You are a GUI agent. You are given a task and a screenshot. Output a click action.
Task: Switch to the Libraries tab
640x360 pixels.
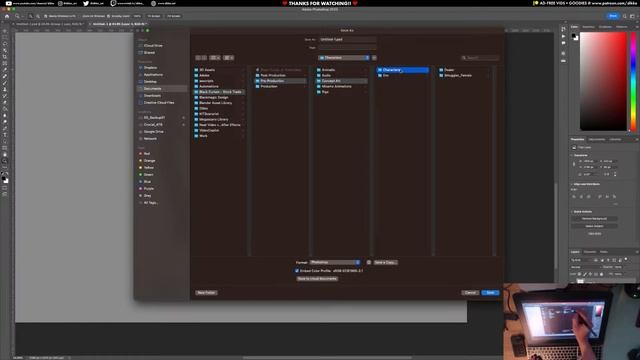(x=616, y=139)
